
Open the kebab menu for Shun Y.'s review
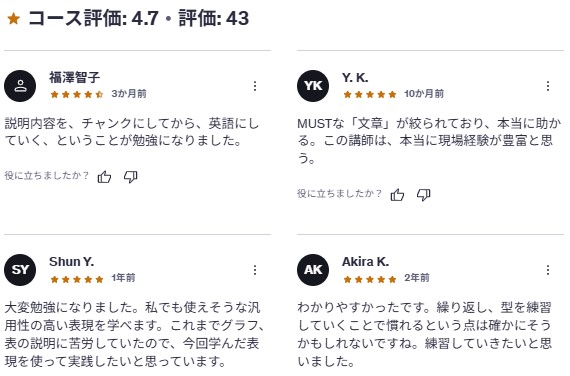point(255,270)
